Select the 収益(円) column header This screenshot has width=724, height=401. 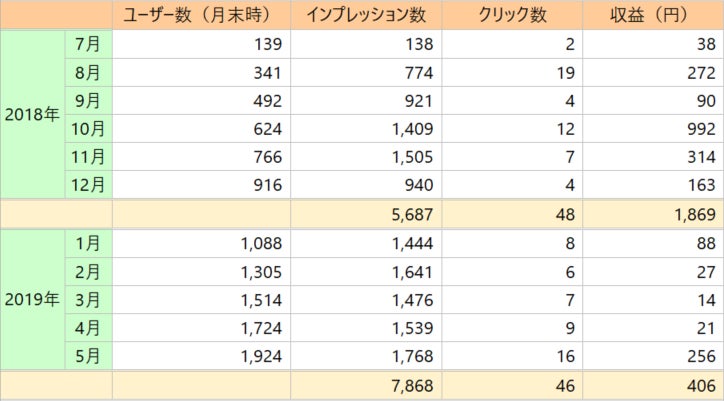click(x=652, y=15)
